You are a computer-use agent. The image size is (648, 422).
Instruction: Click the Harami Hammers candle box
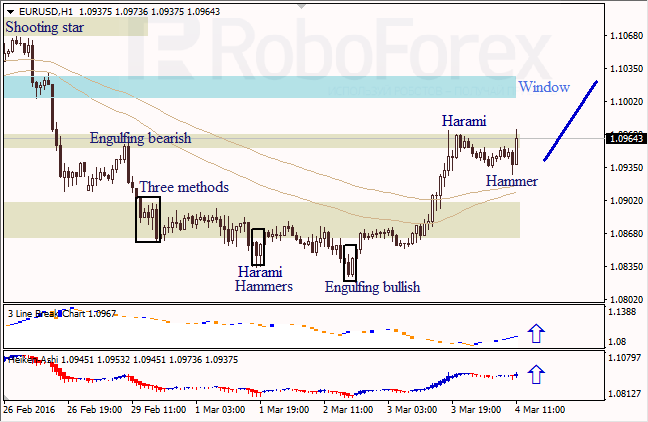258,247
